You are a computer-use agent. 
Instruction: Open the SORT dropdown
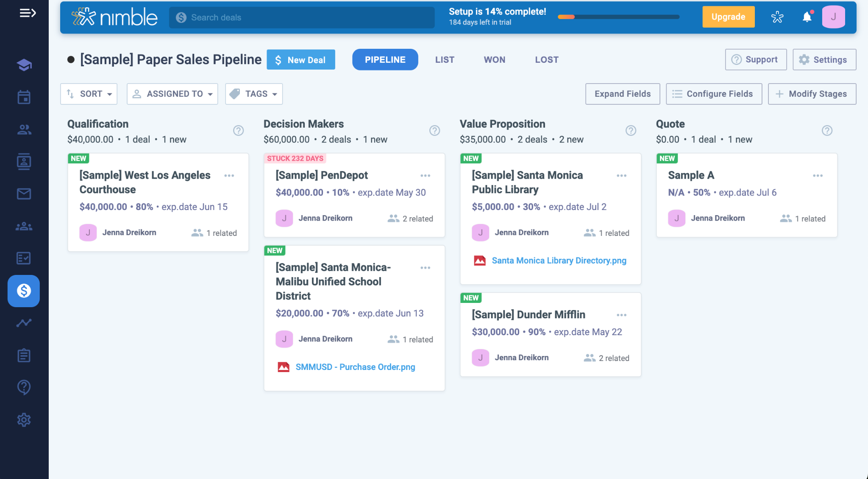(89, 94)
